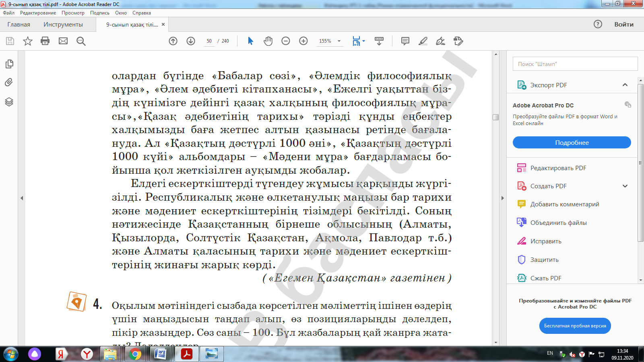Viewport: 644px width, 362px height.
Task: Click the Поиск "Штамп" search field
Action: coord(575,64)
